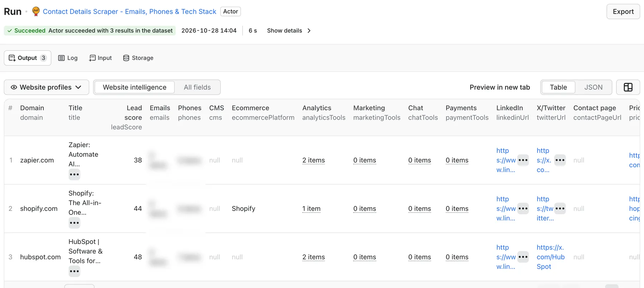Open the Storage tab
The height and width of the screenshot is (288, 644).
(x=138, y=58)
